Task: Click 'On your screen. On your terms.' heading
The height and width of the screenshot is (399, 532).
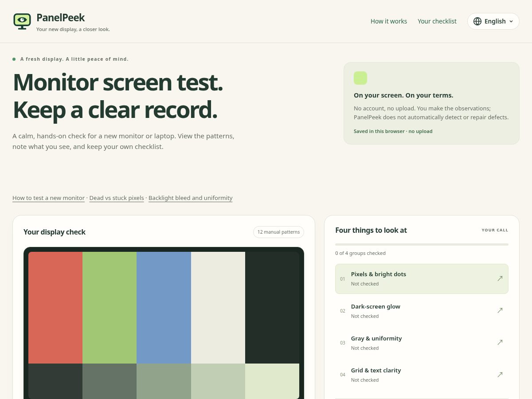Action: (x=403, y=95)
